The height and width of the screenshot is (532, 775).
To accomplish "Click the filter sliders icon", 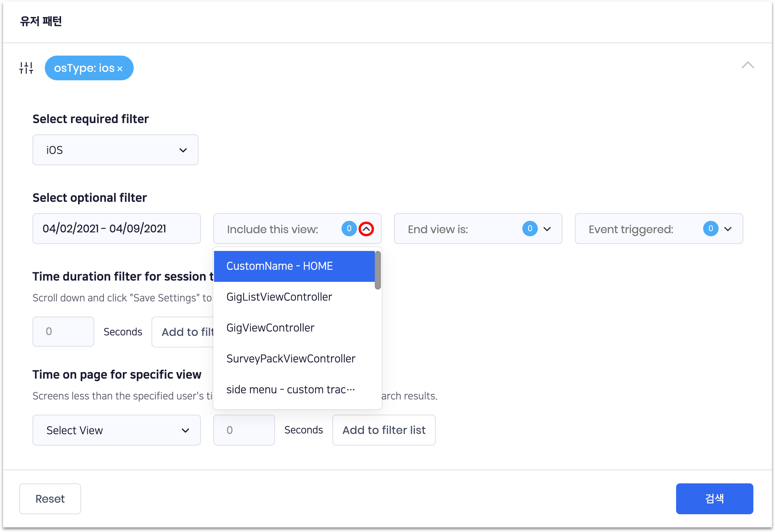I will coord(26,68).
